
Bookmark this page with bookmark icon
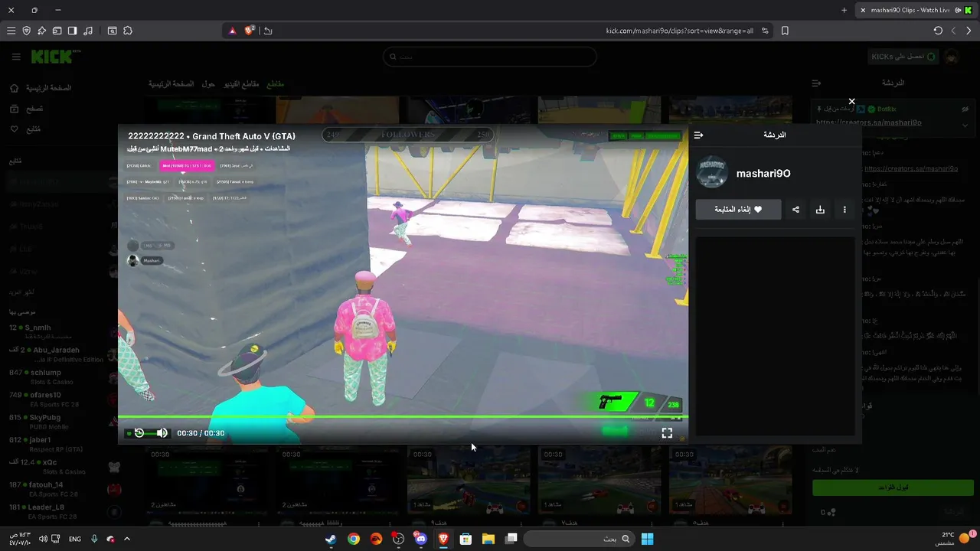coord(785,31)
